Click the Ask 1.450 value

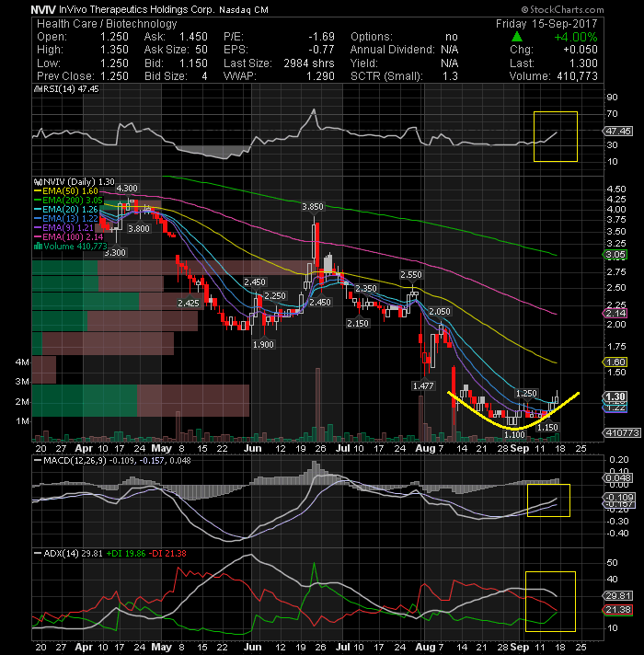click(193, 37)
